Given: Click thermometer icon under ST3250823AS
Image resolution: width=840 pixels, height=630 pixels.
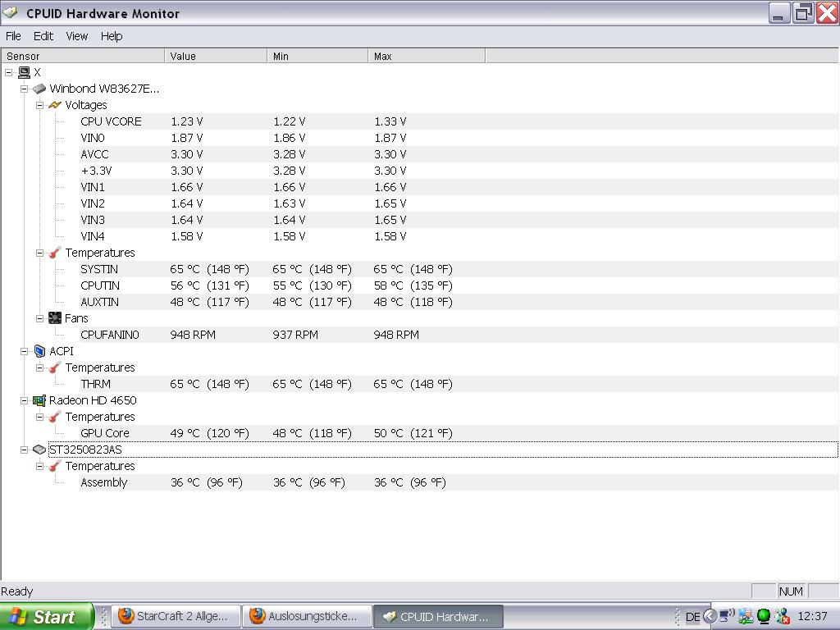Looking at the screenshot, I should tap(55, 466).
